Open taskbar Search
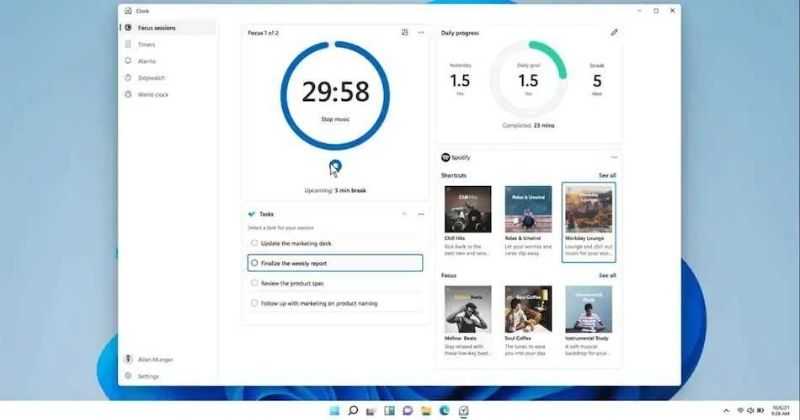Screen dimensions: 800x420 point(353,411)
